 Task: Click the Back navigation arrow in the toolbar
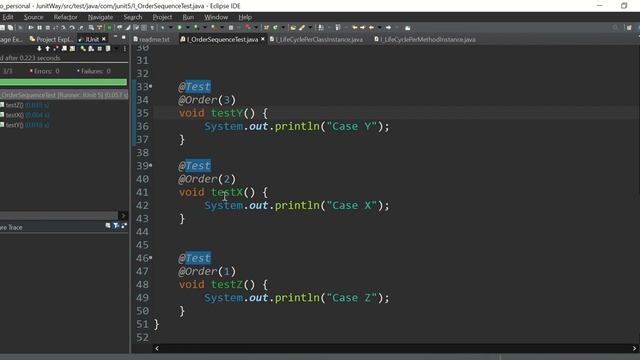[371, 27]
